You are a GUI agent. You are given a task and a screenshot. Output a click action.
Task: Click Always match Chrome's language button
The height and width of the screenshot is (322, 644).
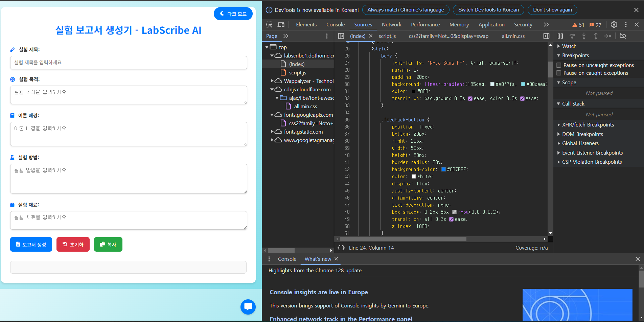click(406, 10)
